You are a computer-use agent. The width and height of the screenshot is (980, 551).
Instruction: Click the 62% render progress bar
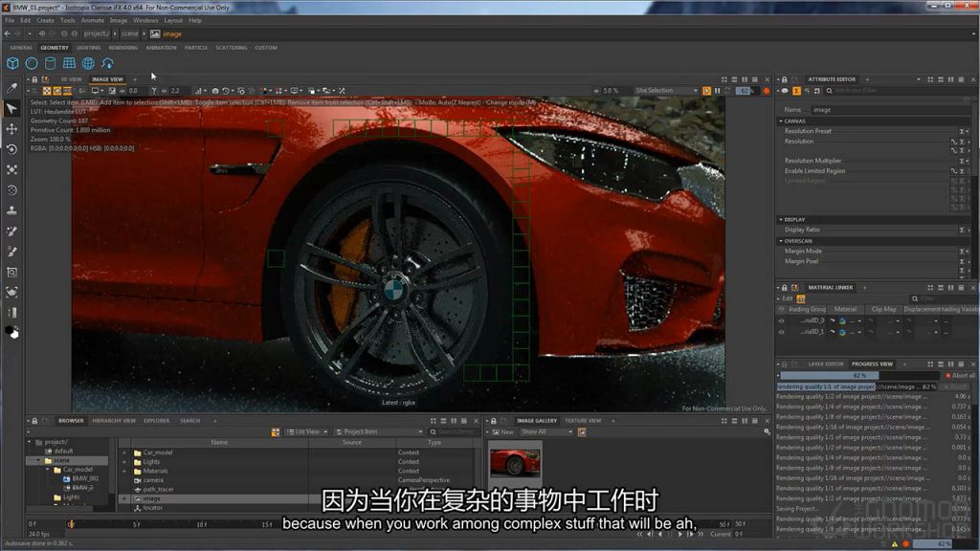click(860, 375)
